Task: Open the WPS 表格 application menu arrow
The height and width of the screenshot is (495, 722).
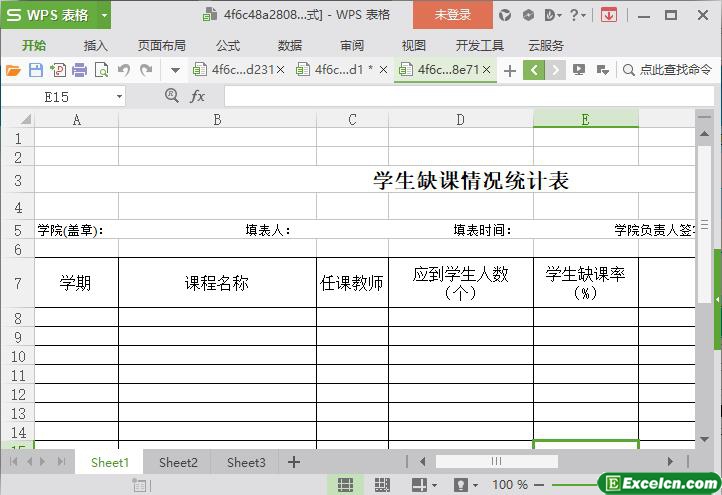Action: (x=105, y=15)
